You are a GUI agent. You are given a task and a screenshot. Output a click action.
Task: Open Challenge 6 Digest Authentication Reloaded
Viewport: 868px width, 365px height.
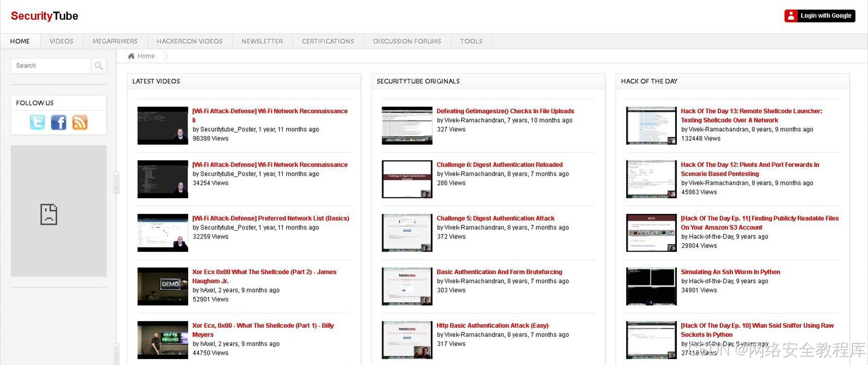click(500, 164)
